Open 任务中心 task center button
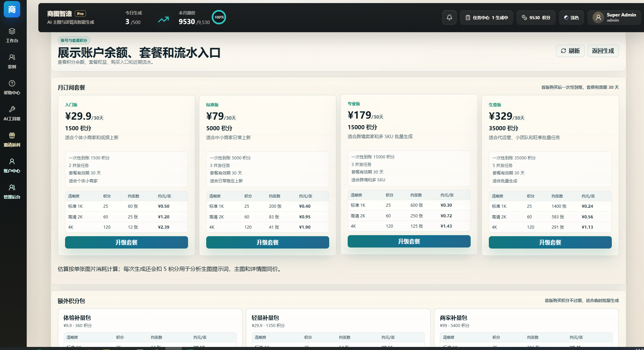The image size is (644, 350). [486, 17]
